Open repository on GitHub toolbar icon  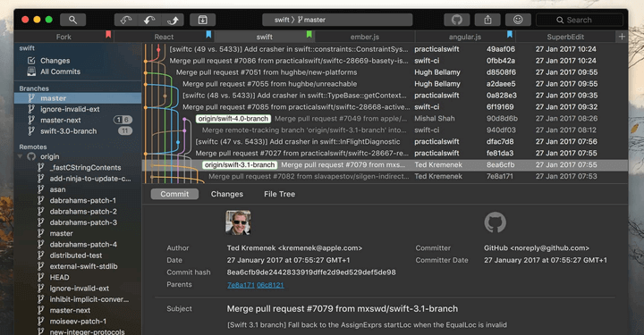(x=457, y=20)
